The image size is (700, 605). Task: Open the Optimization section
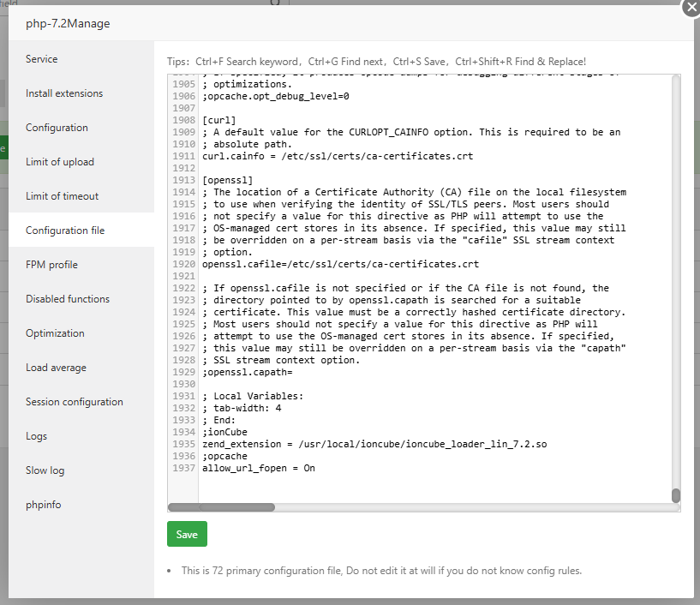coord(55,333)
